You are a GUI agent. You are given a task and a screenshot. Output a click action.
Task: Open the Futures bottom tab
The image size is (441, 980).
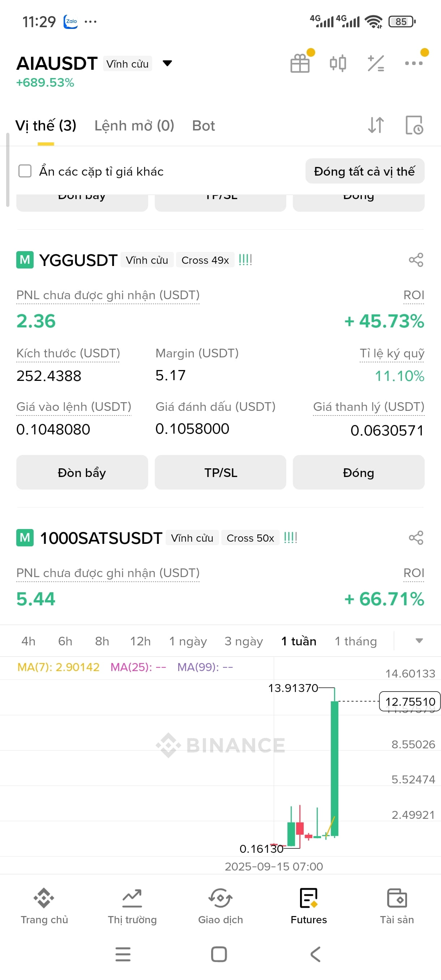tap(309, 906)
